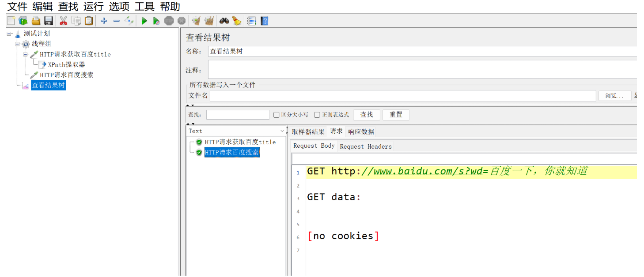This screenshot has width=644, height=277.
Task: Enable the 区分大小写 checkbox
Action: pos(277,115)
